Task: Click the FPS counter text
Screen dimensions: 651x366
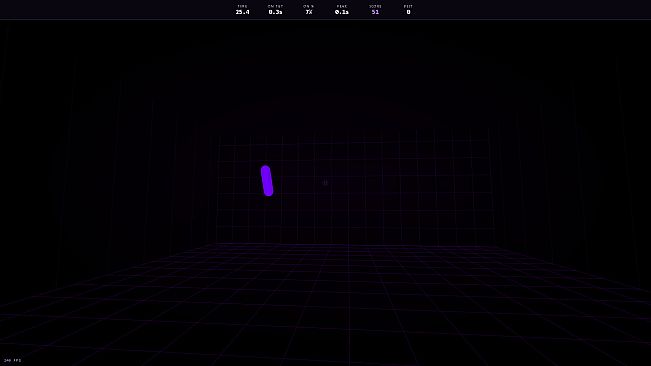Action: [12, 360]
